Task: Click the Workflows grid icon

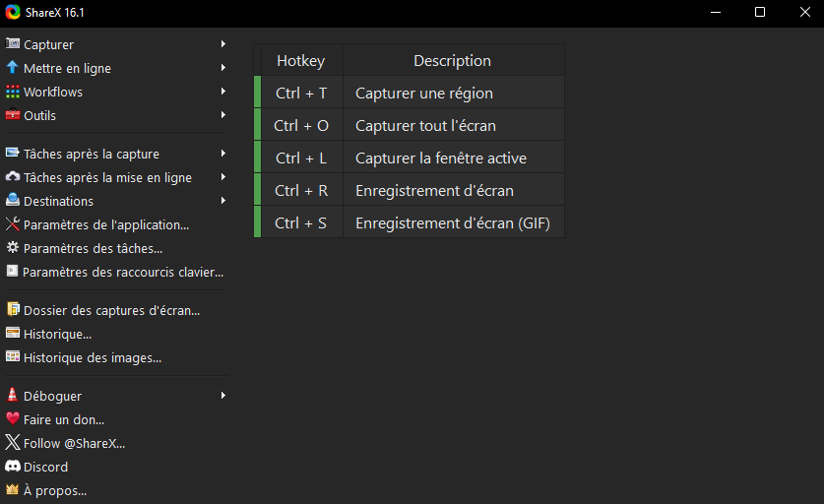Action: (13, 92)
